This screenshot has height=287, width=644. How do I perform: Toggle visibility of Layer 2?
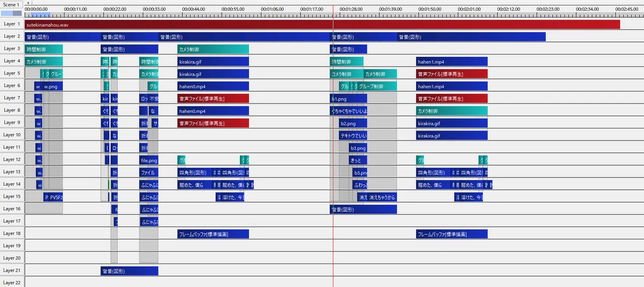click(x=12, y=36)
